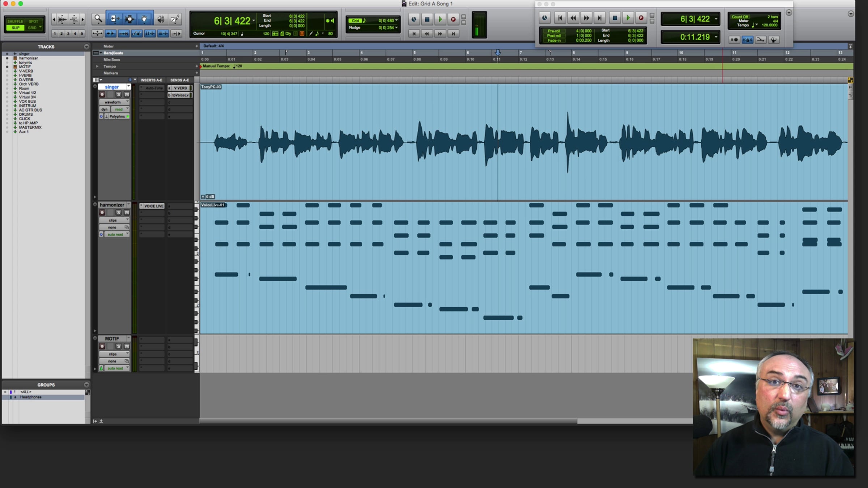Select the Grabber hand tool
The height and width of the screenshot is (488, 868).
[x=144, y=19]
